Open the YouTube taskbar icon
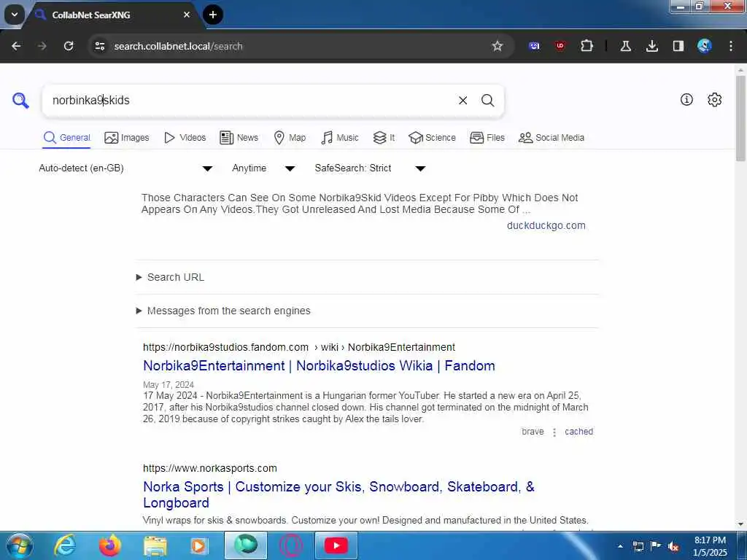This screenshot has width=747, height=560. pyautogui.click(x=336, y=545)
